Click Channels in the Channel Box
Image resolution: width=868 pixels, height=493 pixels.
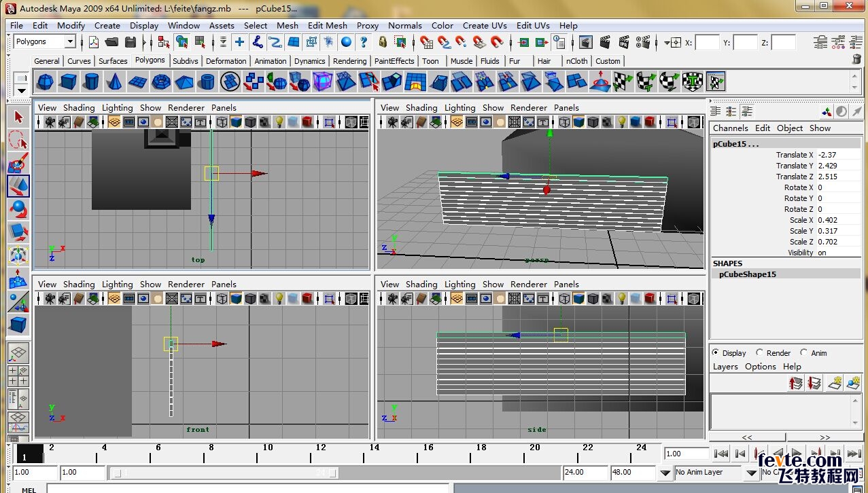731,128
